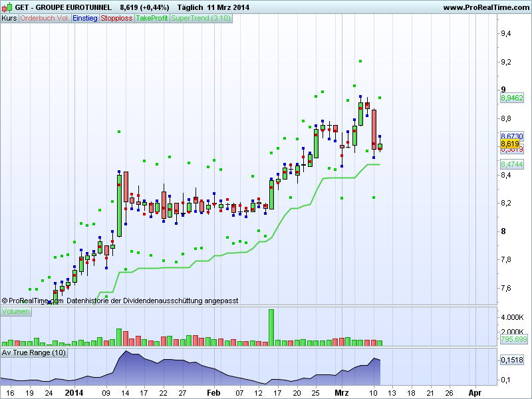This screenshot has width=532, height=399.
Task: Click the date 11 Mrz 2014
Action: click(x=228, y=7)
